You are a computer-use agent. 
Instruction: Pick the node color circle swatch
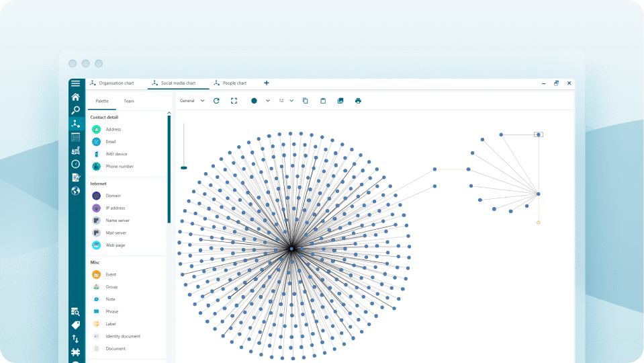tap(255, 101)
